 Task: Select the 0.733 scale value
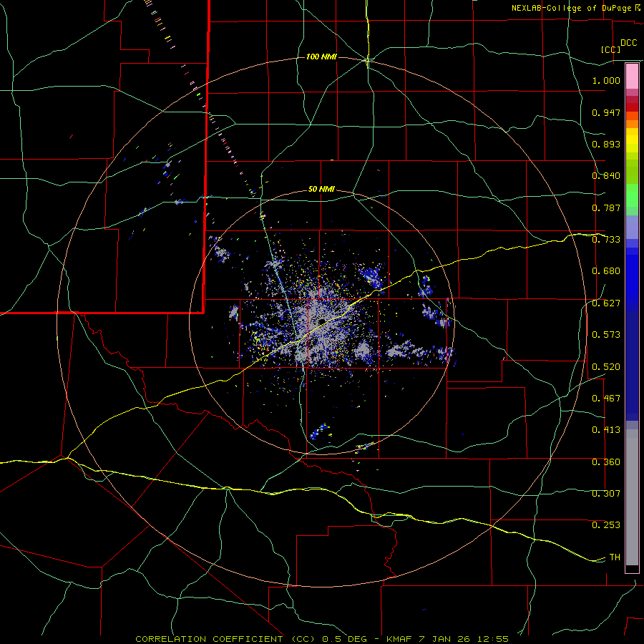pyautogui.click(x=606, y=240)
